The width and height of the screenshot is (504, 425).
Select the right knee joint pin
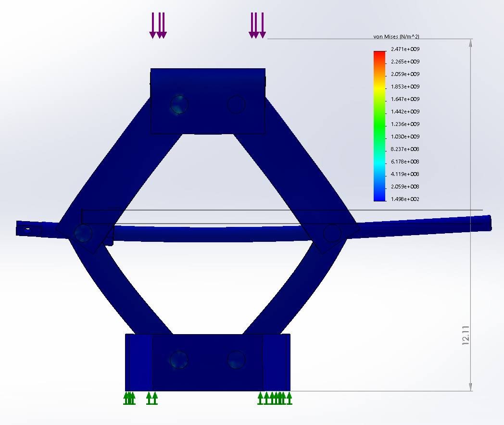click(332, 233)
